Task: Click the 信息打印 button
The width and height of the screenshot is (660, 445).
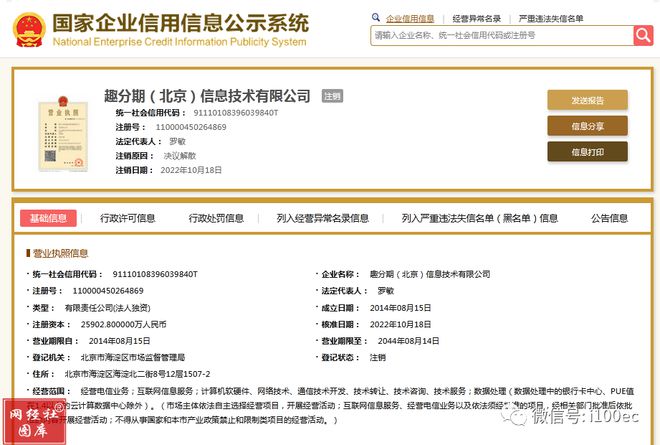Action: tap(587, 152)
